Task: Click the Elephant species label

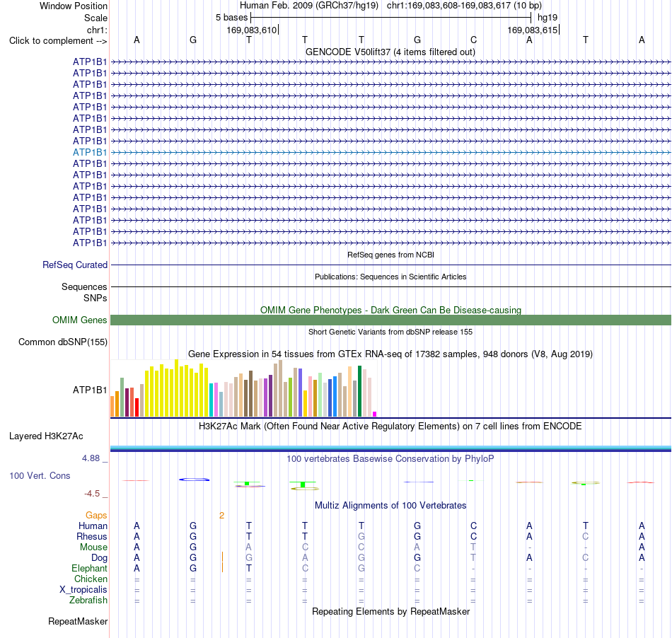Action: tap(89, 568)
